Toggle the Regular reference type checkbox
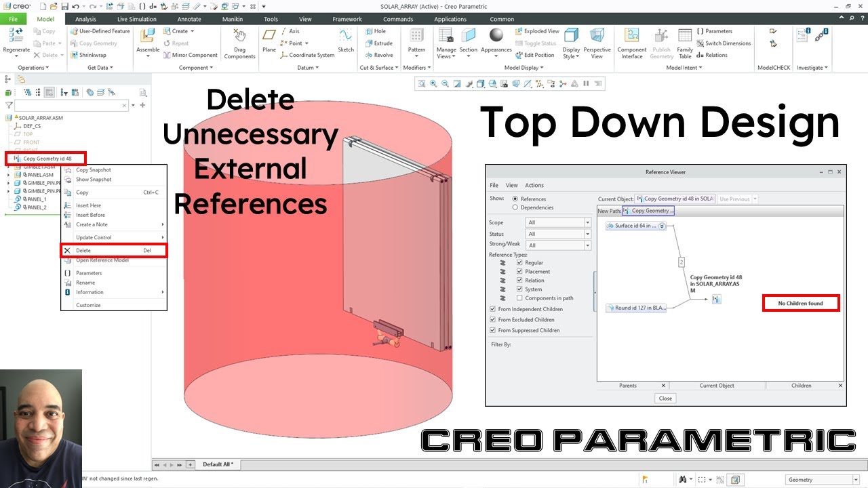This screenshot has height=488, width=868. [519, 262]
